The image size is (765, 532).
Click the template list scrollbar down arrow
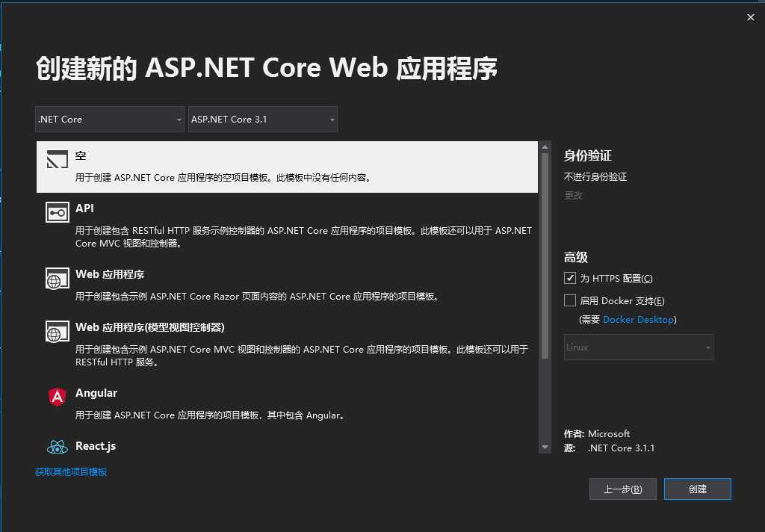click(545, 447)
